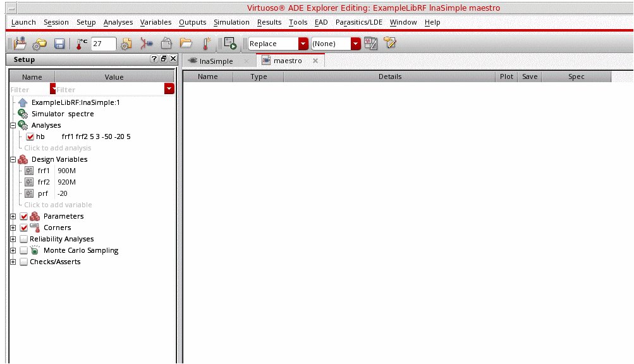The image size is (634, 364).
Task: Click the frf2 variable icon
Action: (x=29, y=182)
